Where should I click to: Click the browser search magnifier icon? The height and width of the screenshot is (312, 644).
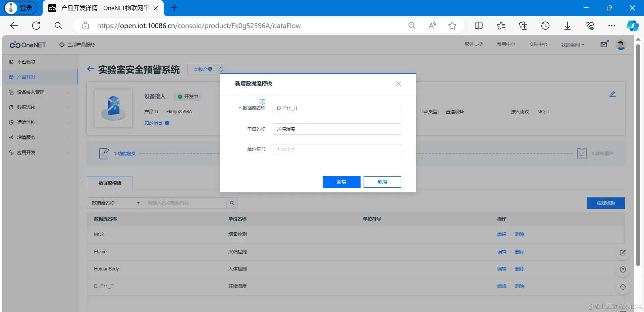coord(58,25)
